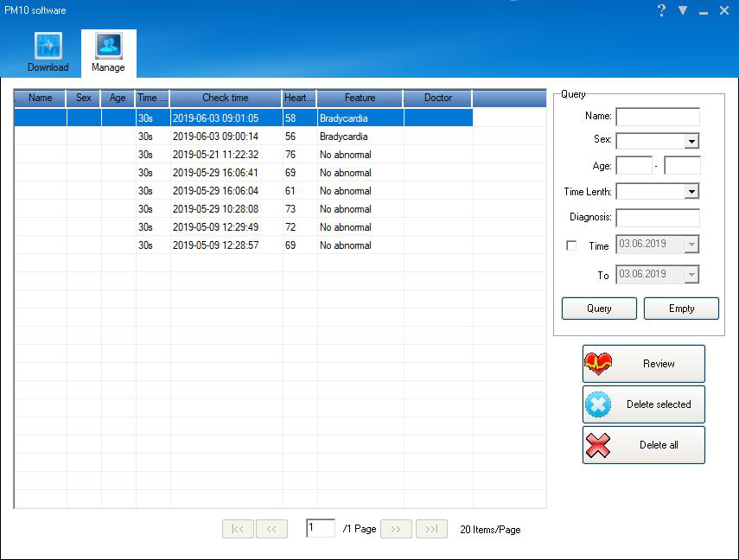This screenshot has width=739, height=560.
Task: Expand the Sex dropdown
Action: click(691, 142)
